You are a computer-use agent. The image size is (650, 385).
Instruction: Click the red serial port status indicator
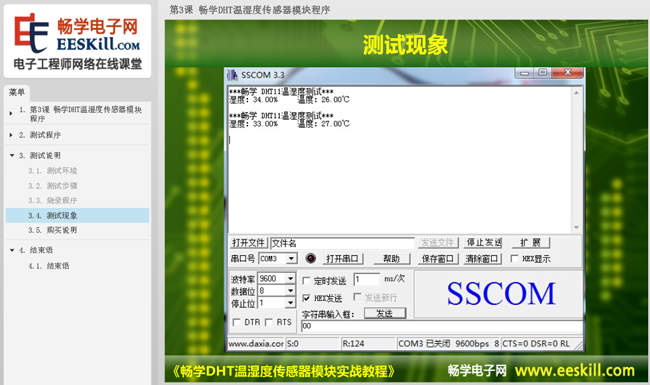[x=310, y=259]
